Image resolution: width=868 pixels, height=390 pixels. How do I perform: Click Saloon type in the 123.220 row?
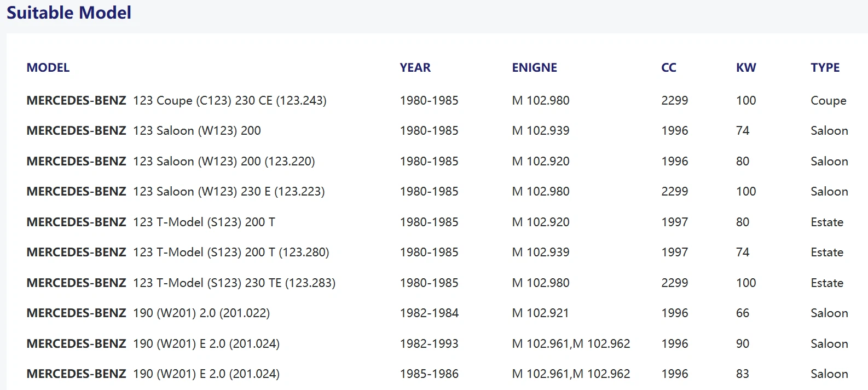(829, 162)
